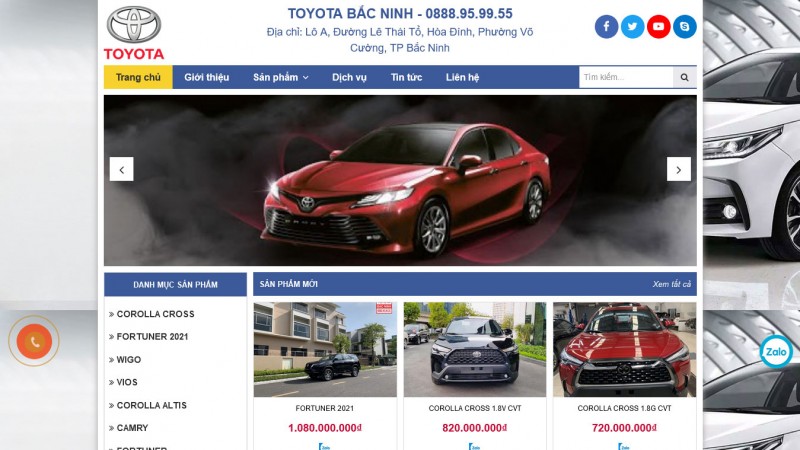Open the Zalo chat bubble
The image size is (800, 450).
coord(776,352)
